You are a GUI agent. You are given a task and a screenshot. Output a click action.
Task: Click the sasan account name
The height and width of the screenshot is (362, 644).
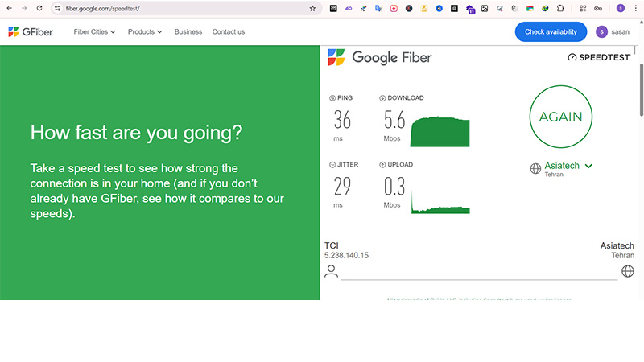pos(620,31)
